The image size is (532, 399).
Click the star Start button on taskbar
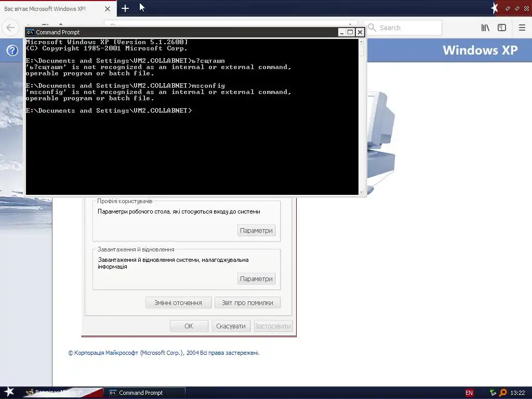coord(9,392)
